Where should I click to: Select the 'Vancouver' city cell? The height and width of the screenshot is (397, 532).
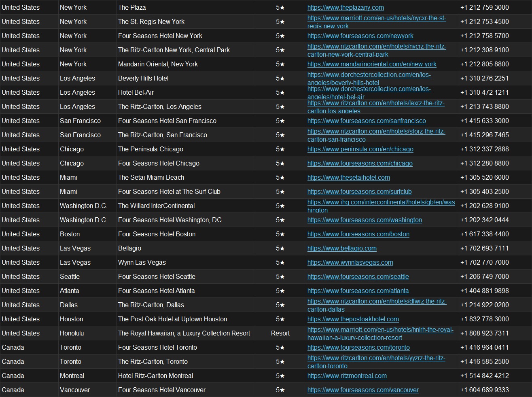pyautogui.click(x=87, y=390)
